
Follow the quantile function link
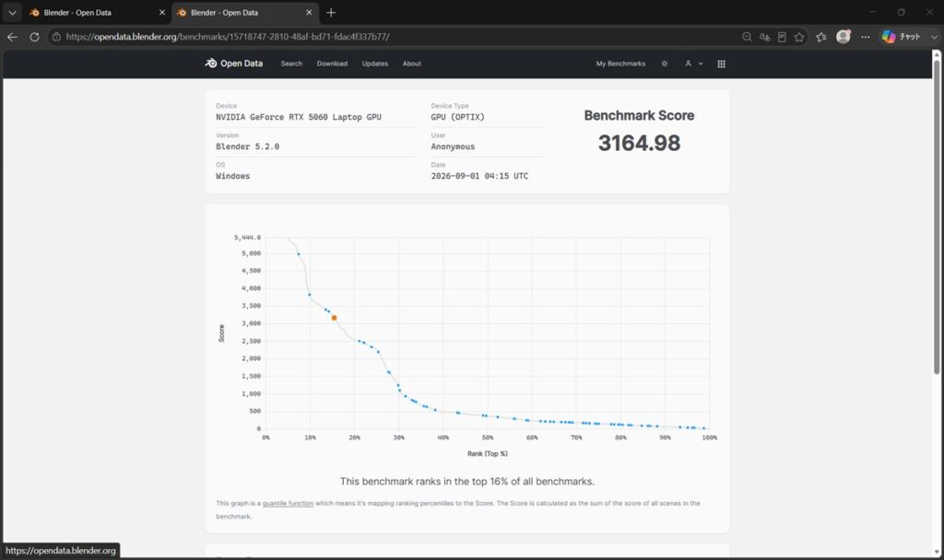click(x=288, y=504)
